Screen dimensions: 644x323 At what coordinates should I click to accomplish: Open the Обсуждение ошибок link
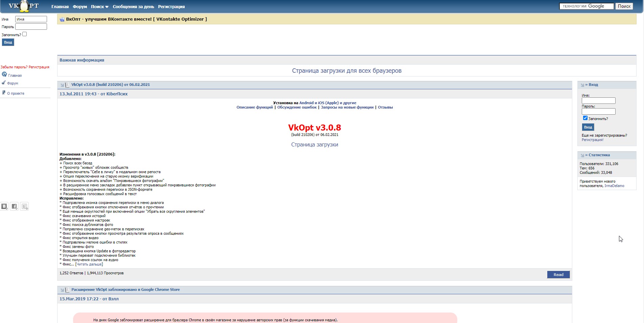(x=297, y=107)
